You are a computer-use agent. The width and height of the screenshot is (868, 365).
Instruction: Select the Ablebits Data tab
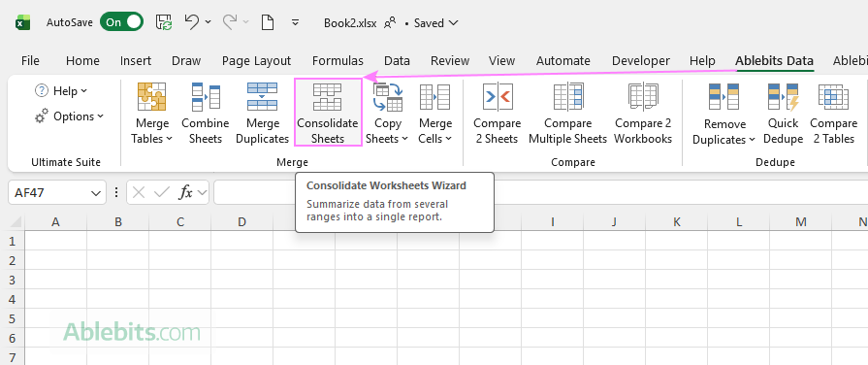point(774,61)
